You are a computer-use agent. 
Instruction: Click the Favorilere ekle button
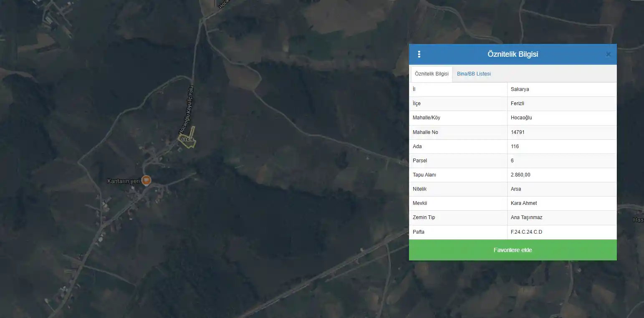point(513,250)
